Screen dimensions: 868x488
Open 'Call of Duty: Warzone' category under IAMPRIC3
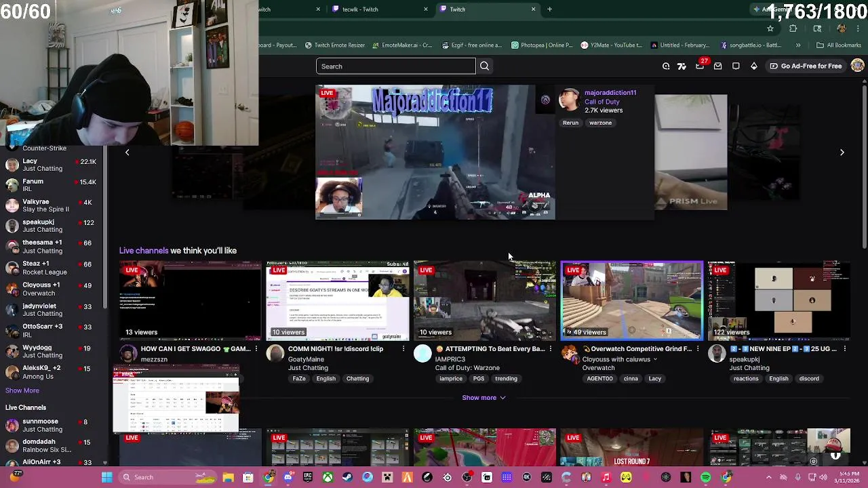467,368
